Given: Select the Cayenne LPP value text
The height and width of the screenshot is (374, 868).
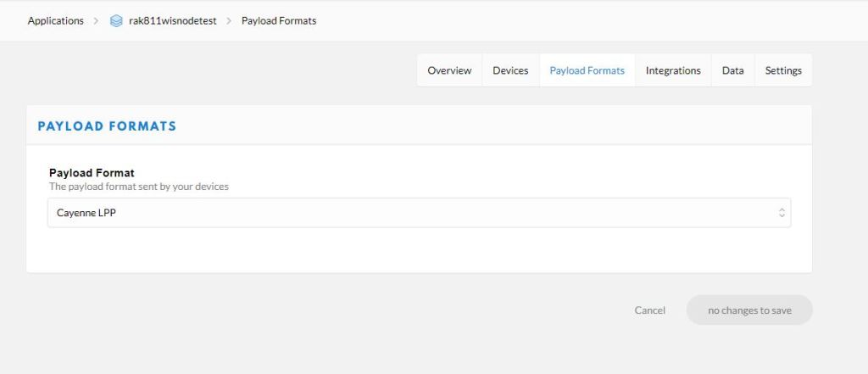Looking at the screenshot, I should pos(86,214).
